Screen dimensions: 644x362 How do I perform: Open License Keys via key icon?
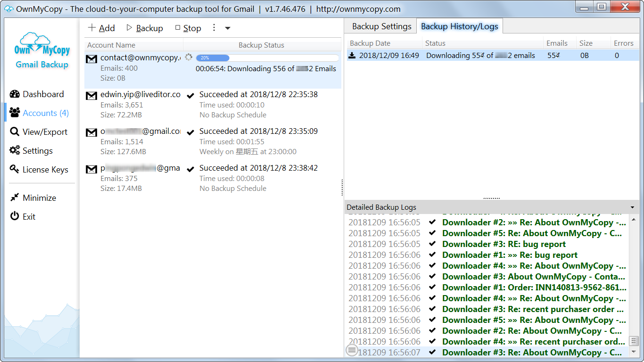[x=15, y=170]
